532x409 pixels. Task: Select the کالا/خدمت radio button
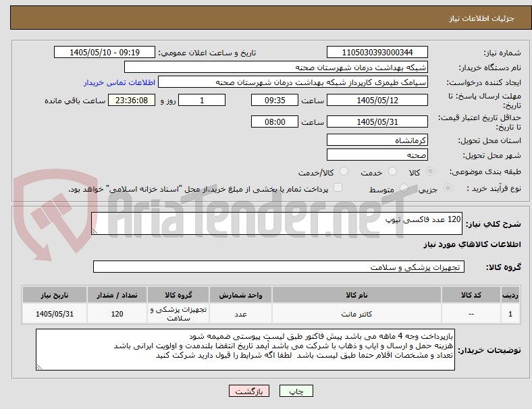[x=344, y=171]
